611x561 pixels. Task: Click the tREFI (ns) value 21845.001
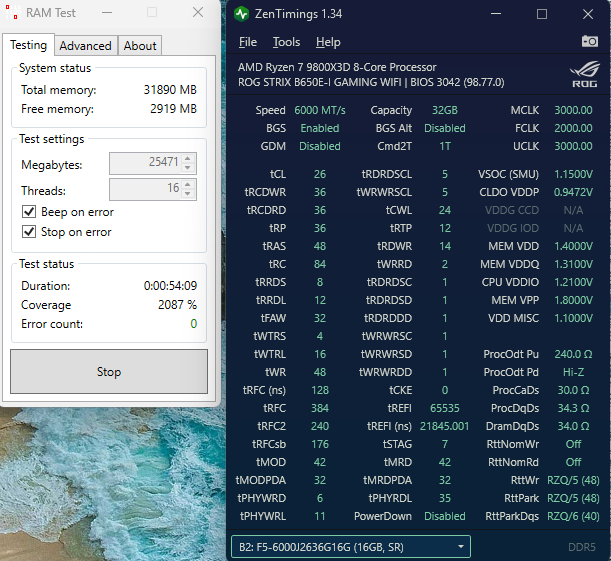point(445,426)
